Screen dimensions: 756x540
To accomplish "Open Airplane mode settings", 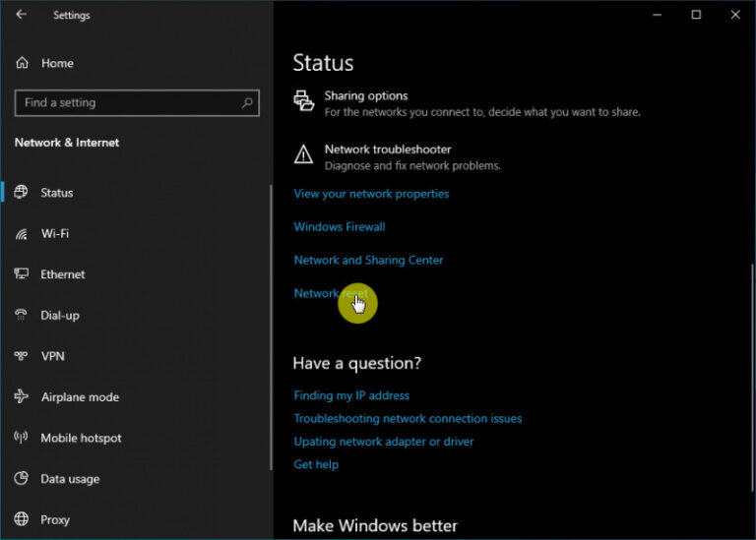I will (x=80, y=397).
